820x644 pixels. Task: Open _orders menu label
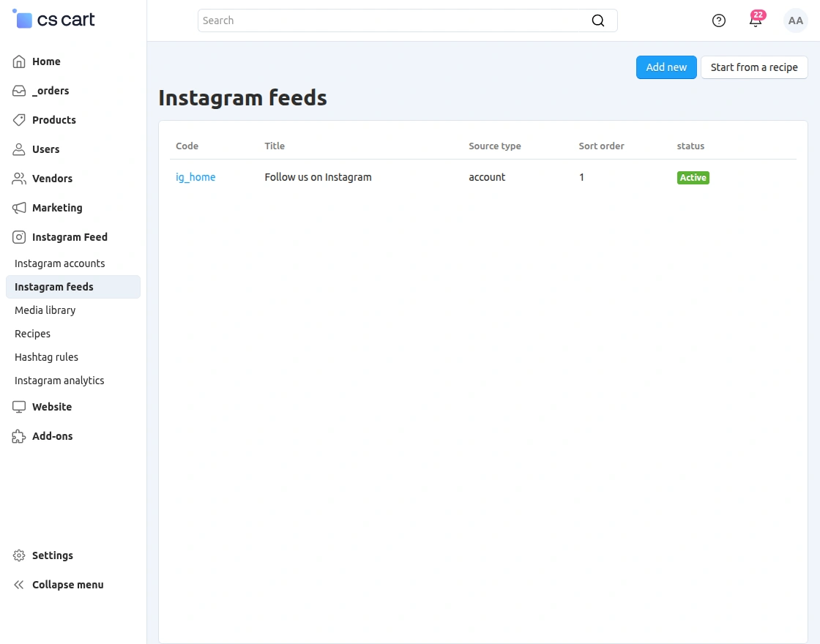(51, 91)
